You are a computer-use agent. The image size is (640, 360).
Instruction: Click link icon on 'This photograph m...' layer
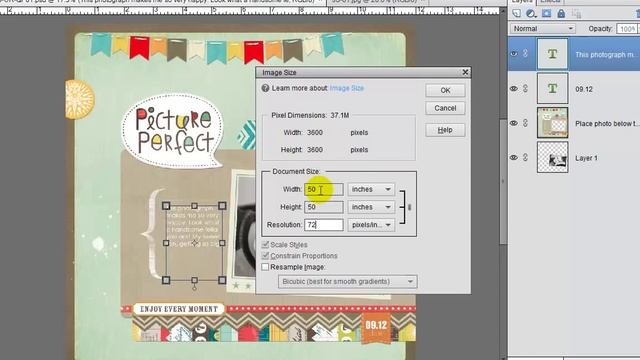click(526, 53)
